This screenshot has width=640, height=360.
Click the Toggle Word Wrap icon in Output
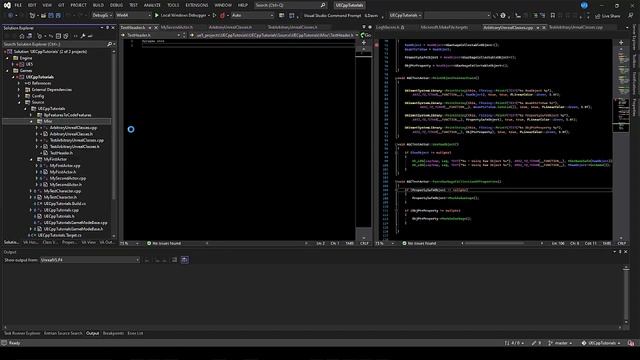(184, 260)
